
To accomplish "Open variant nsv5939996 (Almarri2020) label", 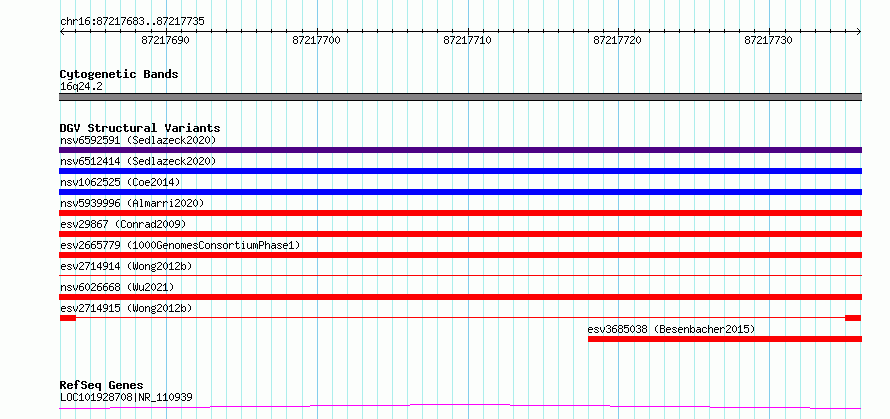I will tap(132, 203).
